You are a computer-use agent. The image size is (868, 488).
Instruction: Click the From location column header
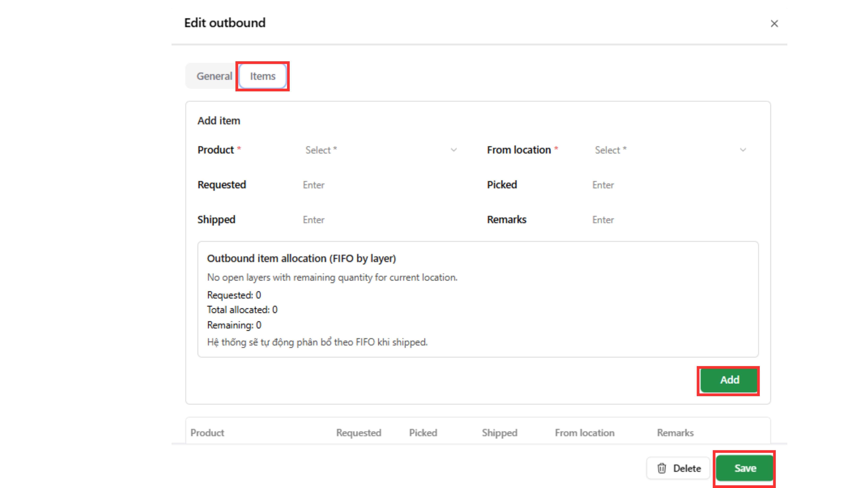[585, 433]
